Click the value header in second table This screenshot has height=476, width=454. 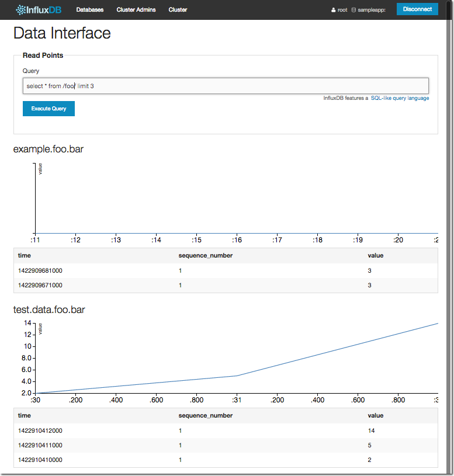coord(375,415)
